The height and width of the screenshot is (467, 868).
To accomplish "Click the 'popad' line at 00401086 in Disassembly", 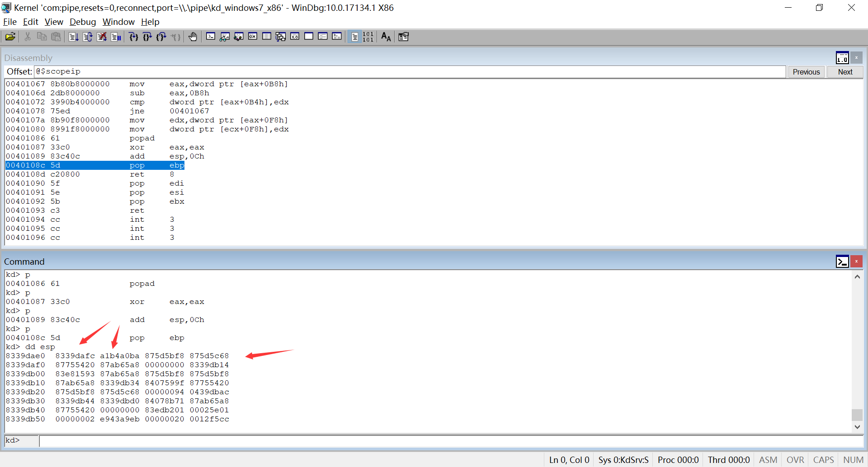I will click(x=80, y=138).
